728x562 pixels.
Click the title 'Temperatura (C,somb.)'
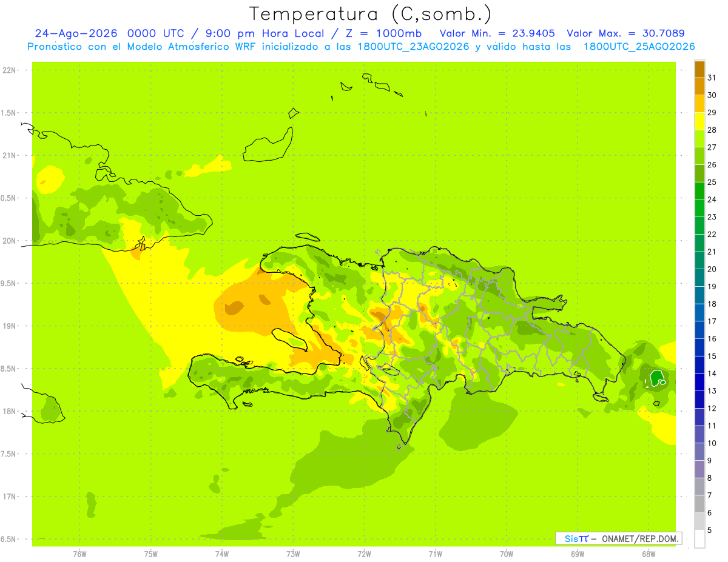pyautogui.click(x=370, y=14)
